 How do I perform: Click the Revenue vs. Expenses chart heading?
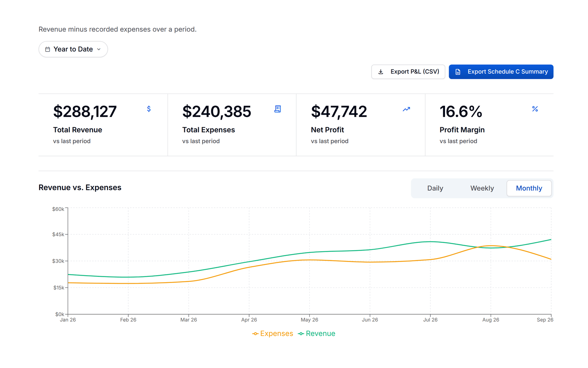[x=80, y=188]
